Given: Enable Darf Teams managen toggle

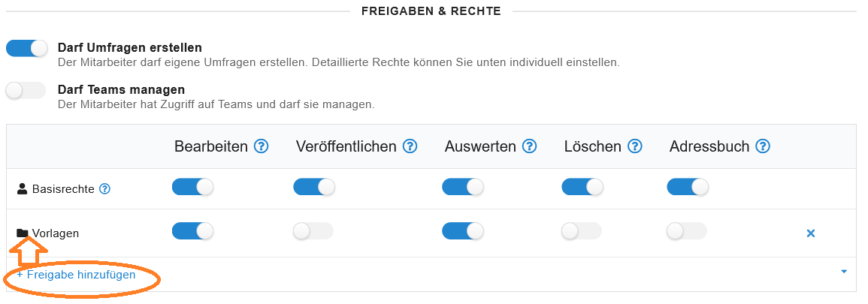Looking at the screenshot, I should [26, 90].
